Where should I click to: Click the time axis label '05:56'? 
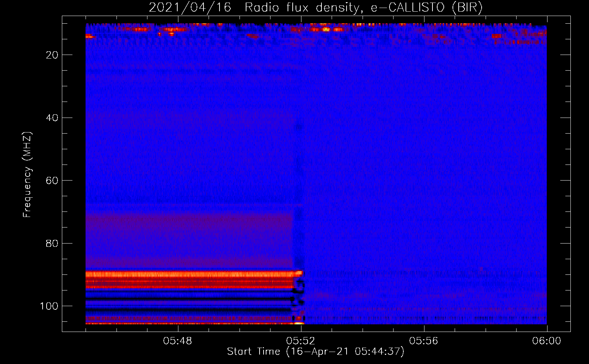pyautogui.click(x=424, y=341)
